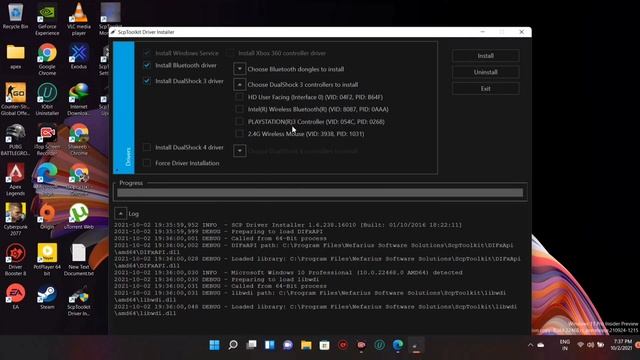Launch Driver Booster 8 shortcut

[x=16, y=260]
